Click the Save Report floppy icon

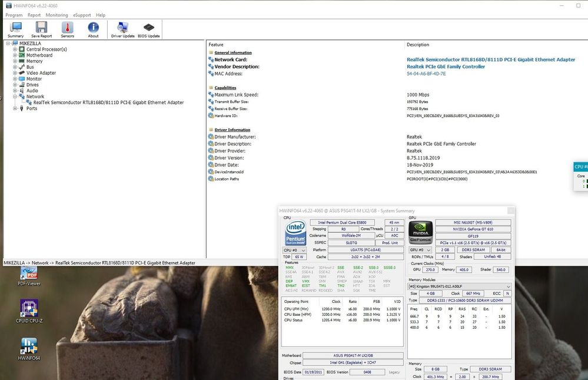pyautogui.click(x=41, y=29)
